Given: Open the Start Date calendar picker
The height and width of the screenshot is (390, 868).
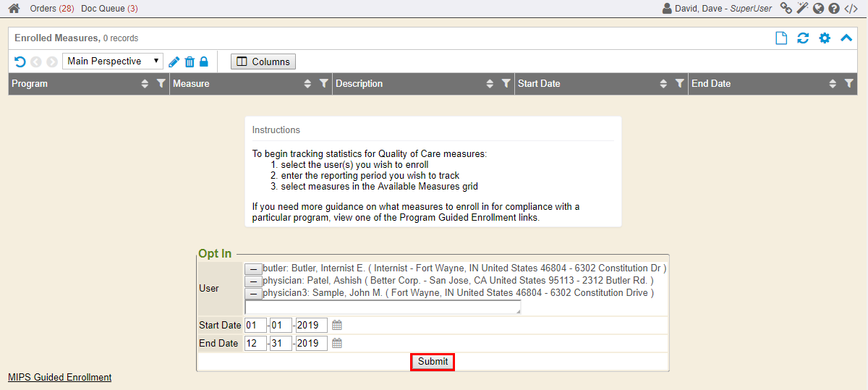Looking at the screenshot, I should click(x=337, y=326).
